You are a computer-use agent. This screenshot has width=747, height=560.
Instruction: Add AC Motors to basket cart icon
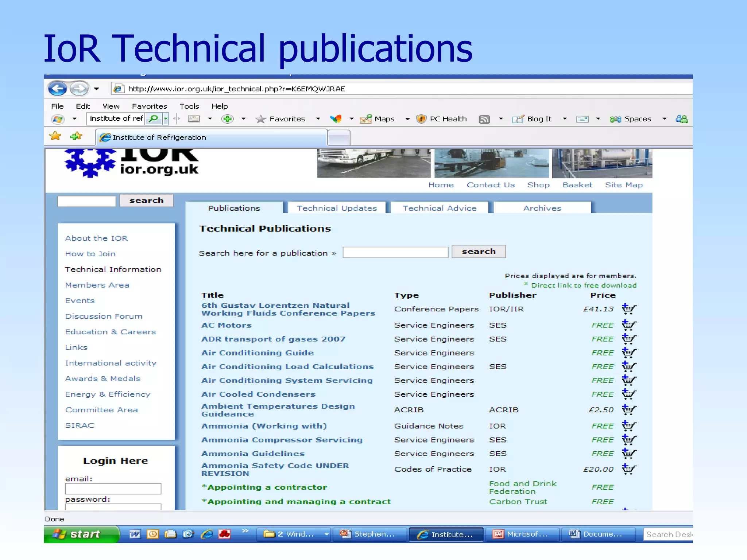(x=629, y=324)
